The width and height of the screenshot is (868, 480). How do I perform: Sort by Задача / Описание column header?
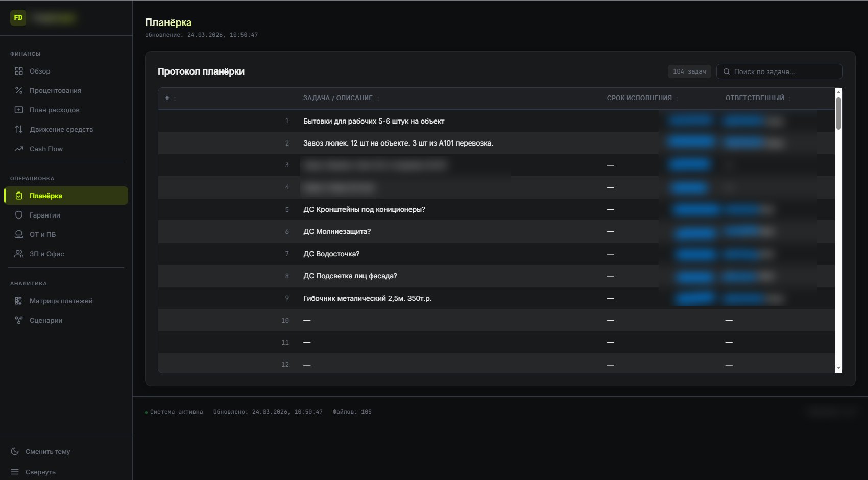pos(341,98)
